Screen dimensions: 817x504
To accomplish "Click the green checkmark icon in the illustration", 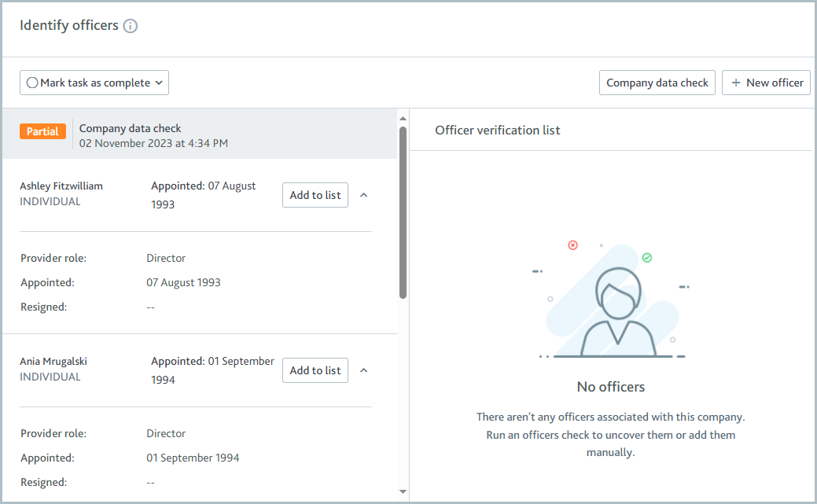I will (646, 256).
